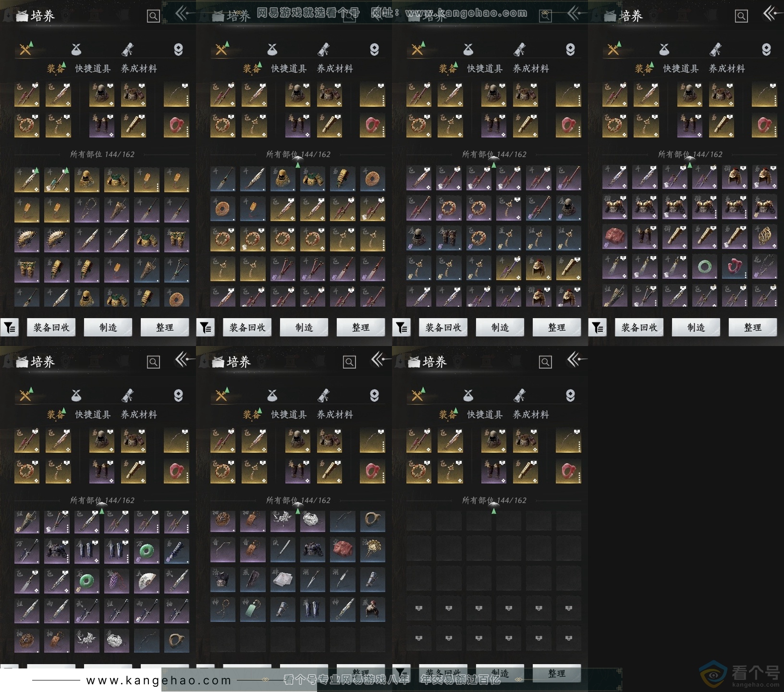Select pouch category icon in top-left panel

[x=76, y=49]
